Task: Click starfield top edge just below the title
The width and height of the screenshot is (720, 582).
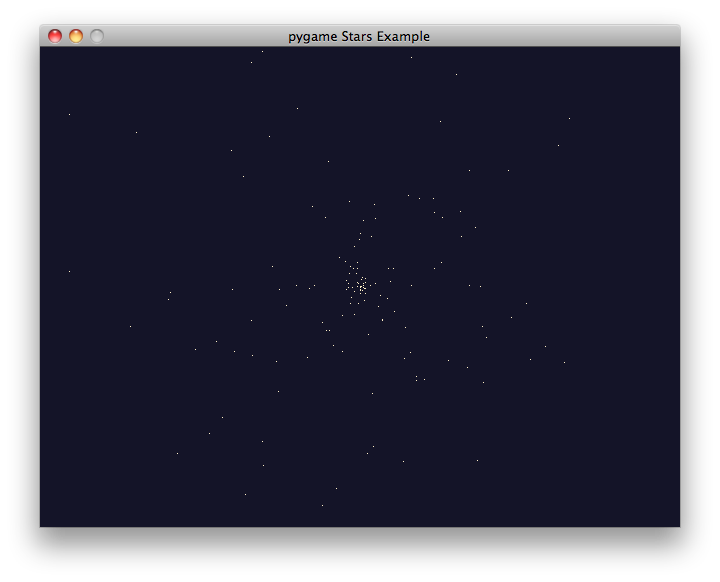Action: pos(360,51)
